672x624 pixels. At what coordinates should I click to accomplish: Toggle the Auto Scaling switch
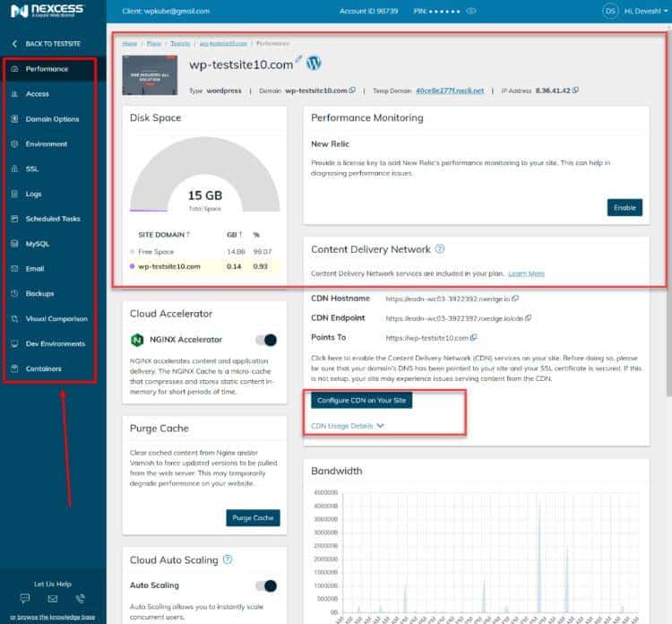[266, 585]
